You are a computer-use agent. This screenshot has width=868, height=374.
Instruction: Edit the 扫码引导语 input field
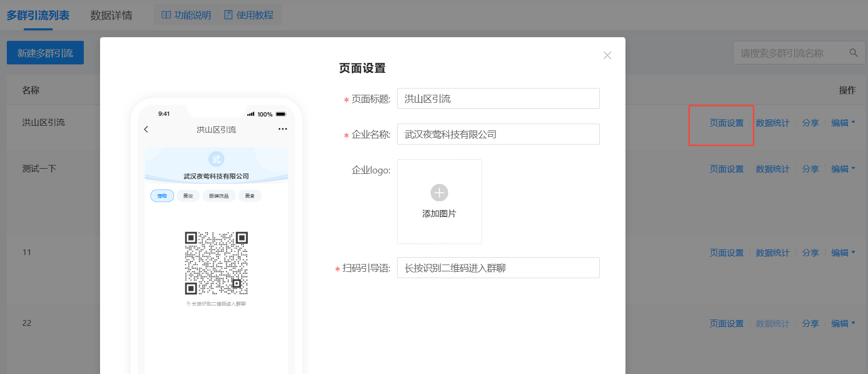498,268
